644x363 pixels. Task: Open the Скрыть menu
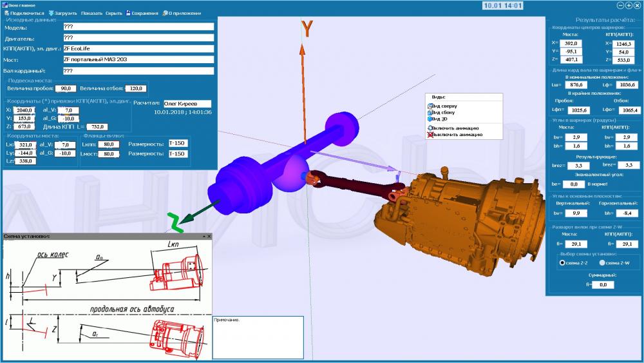point(114,13)
